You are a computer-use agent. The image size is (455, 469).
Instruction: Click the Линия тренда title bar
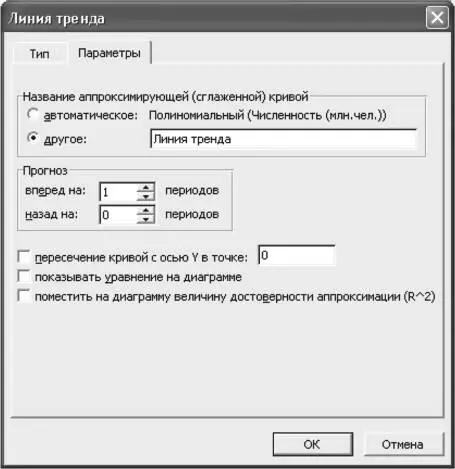[213, 18]
